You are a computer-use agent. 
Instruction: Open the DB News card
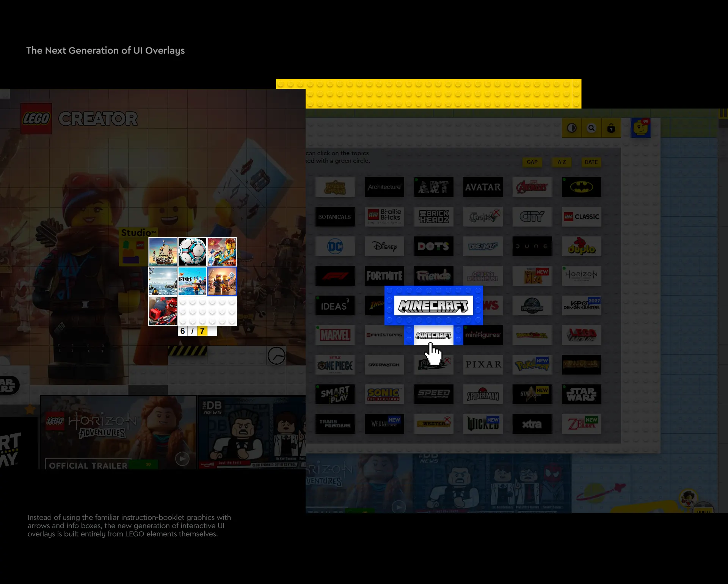tap(252, 433)
